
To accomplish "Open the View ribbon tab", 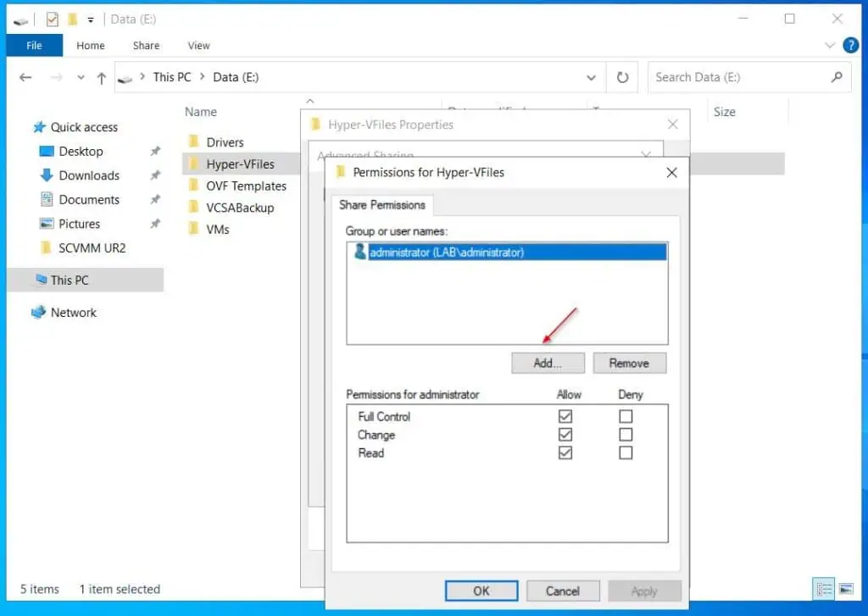I will point(198,46).
